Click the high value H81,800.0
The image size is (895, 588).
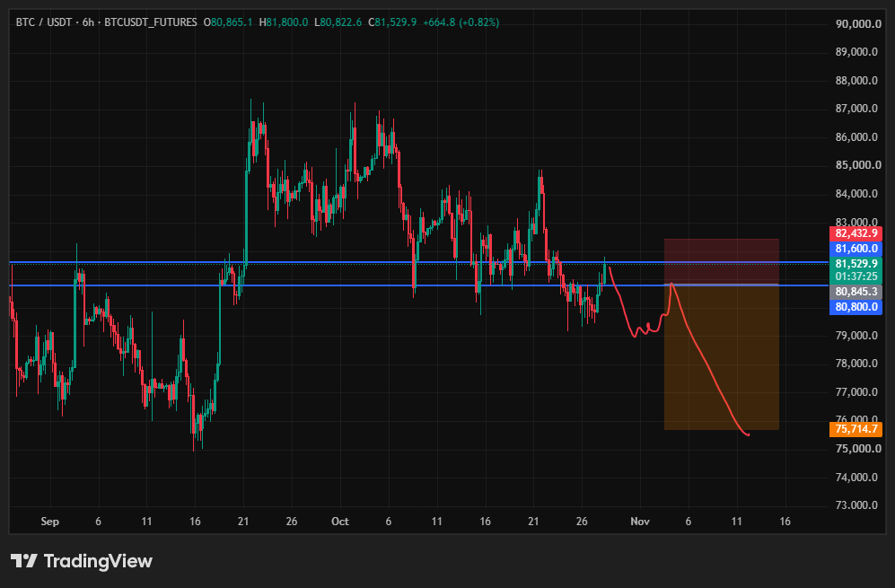coord(284,22)
